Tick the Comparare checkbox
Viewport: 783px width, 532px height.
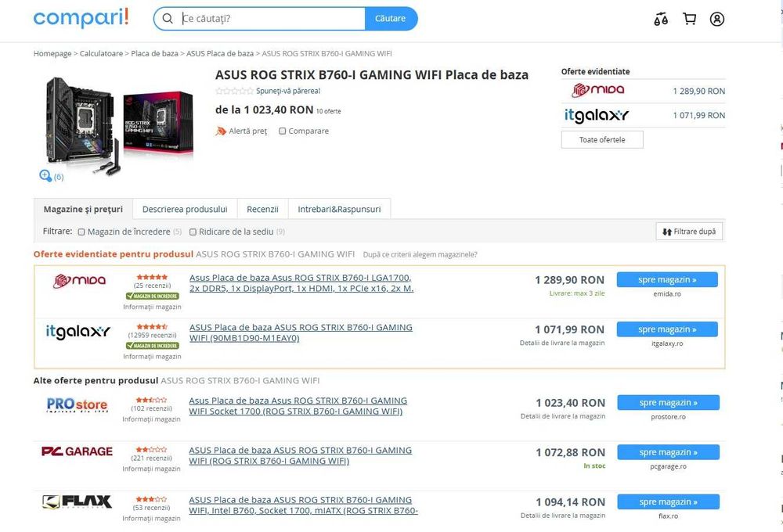click(x=282, y=131)
